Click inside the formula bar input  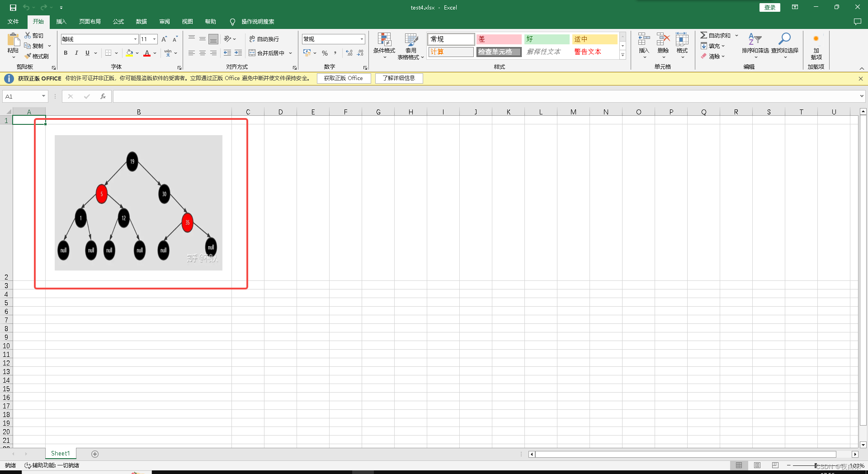coord(486,96)
